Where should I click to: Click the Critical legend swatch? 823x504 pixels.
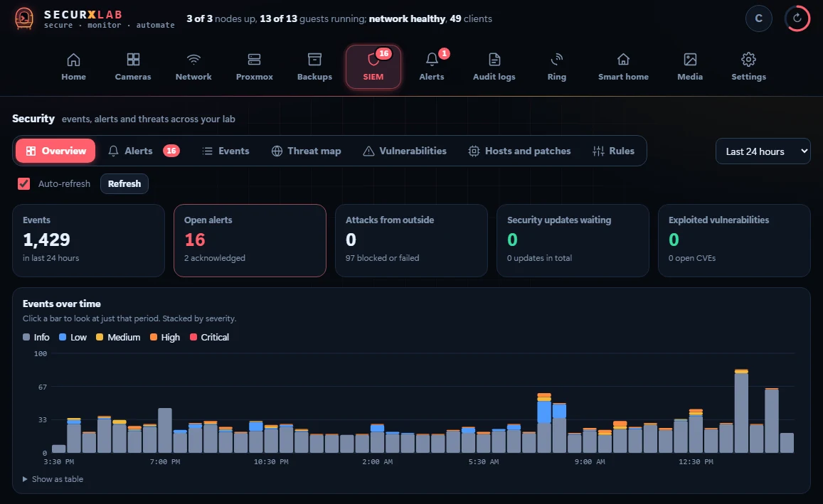click(x=193, y=337)
